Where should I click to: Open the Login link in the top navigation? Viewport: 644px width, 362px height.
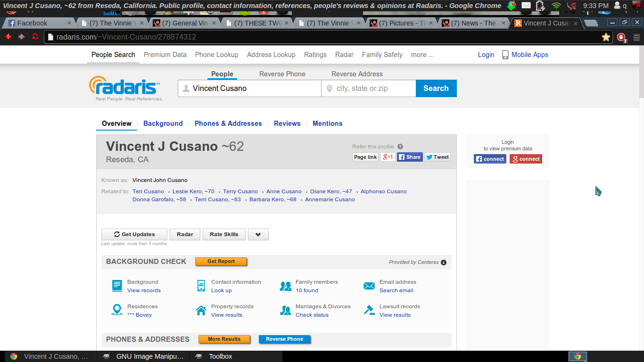(x=486, y=55)
